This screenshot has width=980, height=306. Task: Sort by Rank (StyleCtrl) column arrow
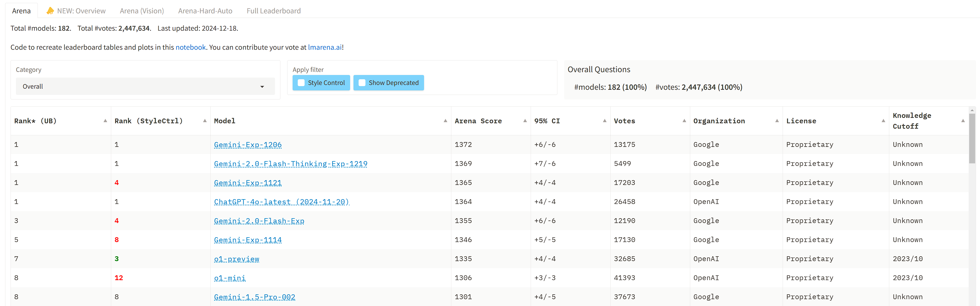click(x=205, y=121)
